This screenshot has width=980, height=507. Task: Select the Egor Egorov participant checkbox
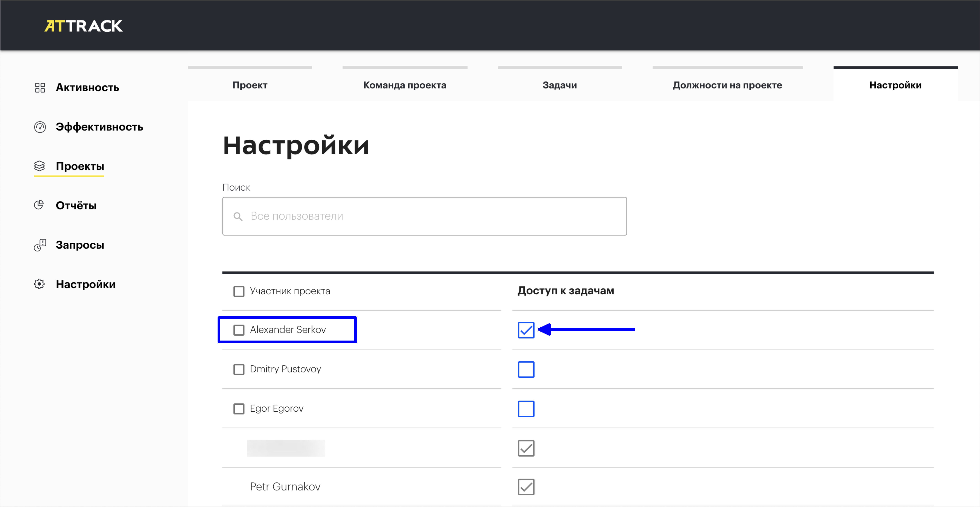239,408
